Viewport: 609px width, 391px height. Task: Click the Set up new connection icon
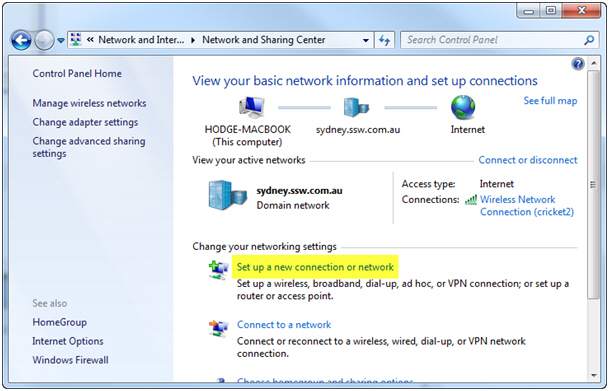[x=218, y=269]
